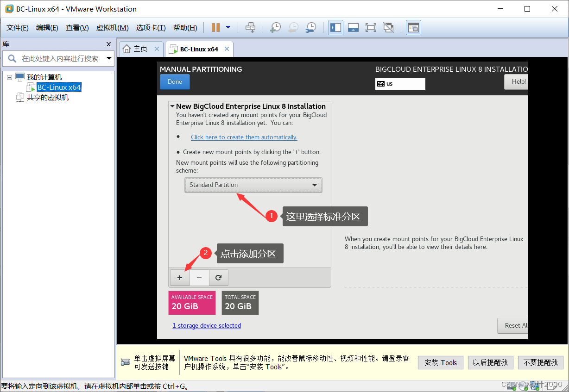Image resolution: width=569 pixels, height=392 pixels.
Task: Suspend the virtual machine with the pause icon
Action: tap(215, 27)
